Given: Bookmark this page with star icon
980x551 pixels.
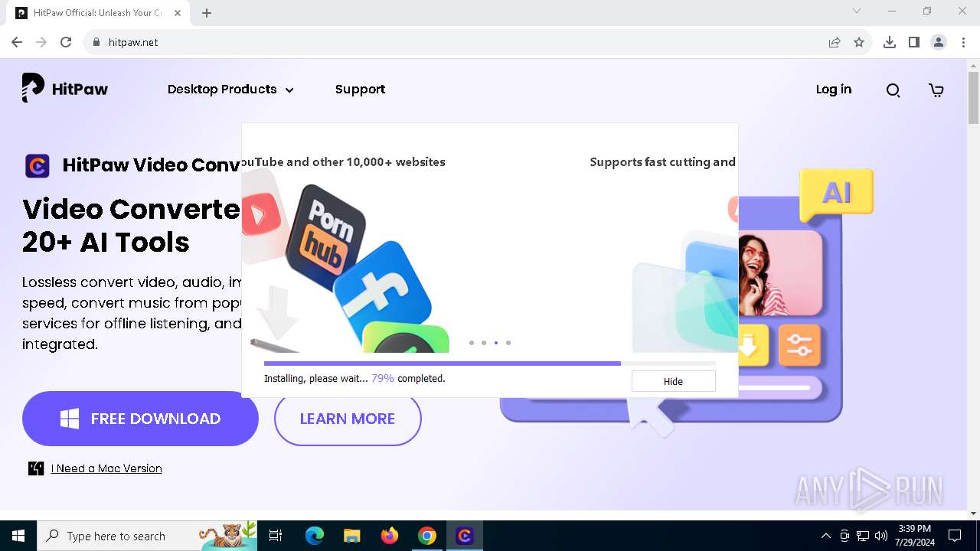Looking at the screenshot, I should click(859, 42).
